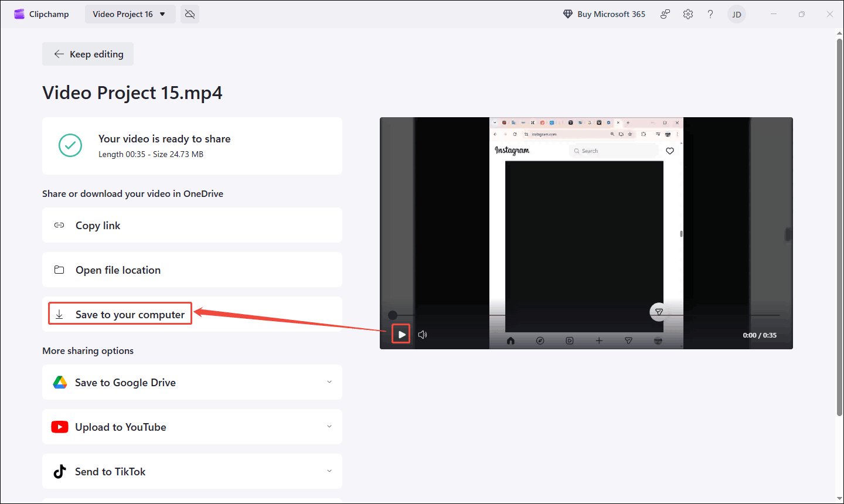Open Clipchamp settings via the gear icon
This screenshot has width=844, height=504.
click(x=688, y=13)
